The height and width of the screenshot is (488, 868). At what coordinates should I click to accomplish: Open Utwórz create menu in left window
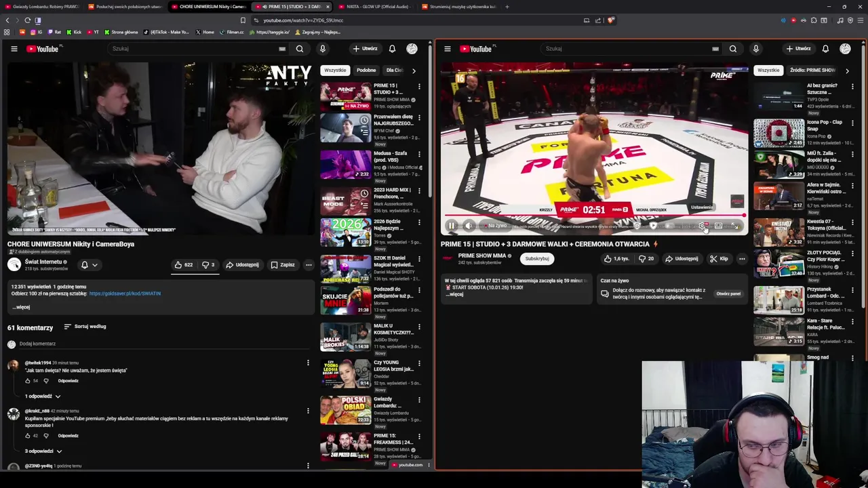[365, 49]
